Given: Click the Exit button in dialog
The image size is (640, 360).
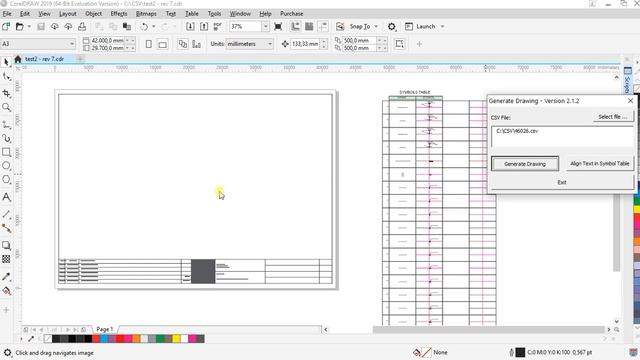Looking at the screenshot, I should (562, 182).
